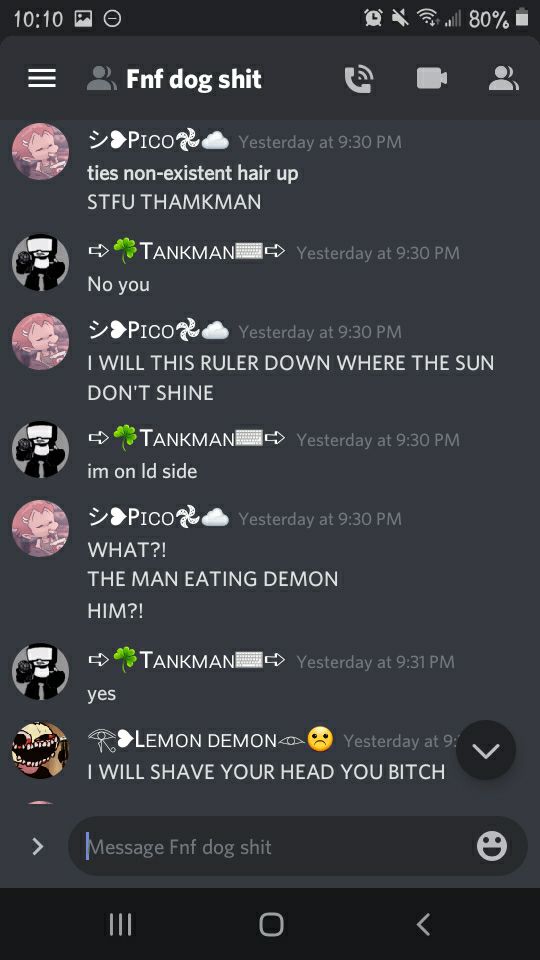Tap the Android back button
540x960 pixels.
coord(423,924)
